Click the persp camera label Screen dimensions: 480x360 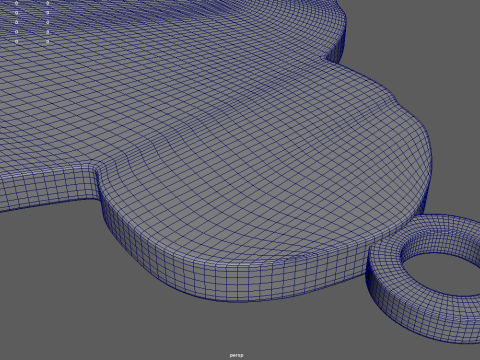point(236,355)
